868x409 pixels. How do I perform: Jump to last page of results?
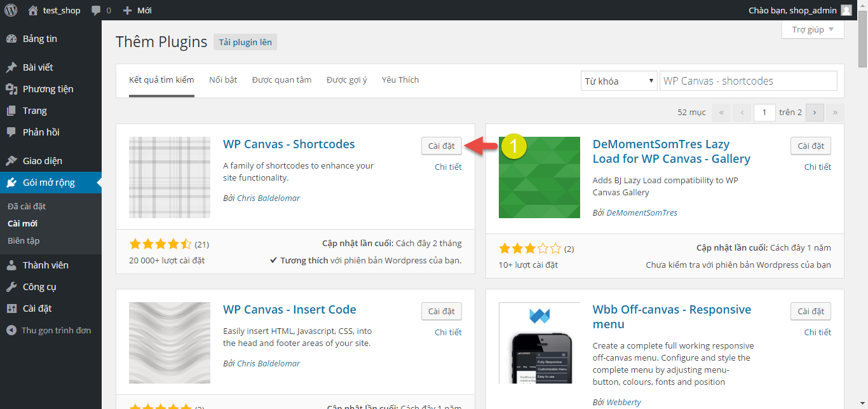834,112
